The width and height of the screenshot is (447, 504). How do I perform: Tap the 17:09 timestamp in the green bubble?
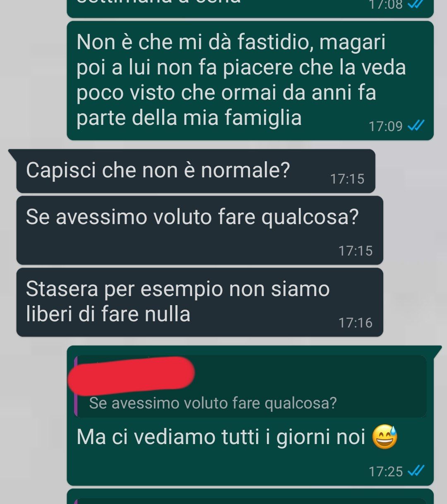point(386,126)
